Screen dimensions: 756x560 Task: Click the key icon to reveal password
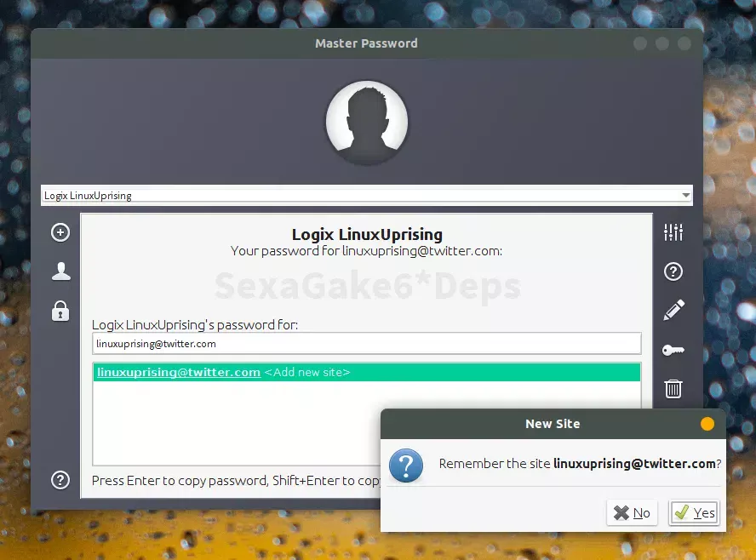[x=673, y=350]
